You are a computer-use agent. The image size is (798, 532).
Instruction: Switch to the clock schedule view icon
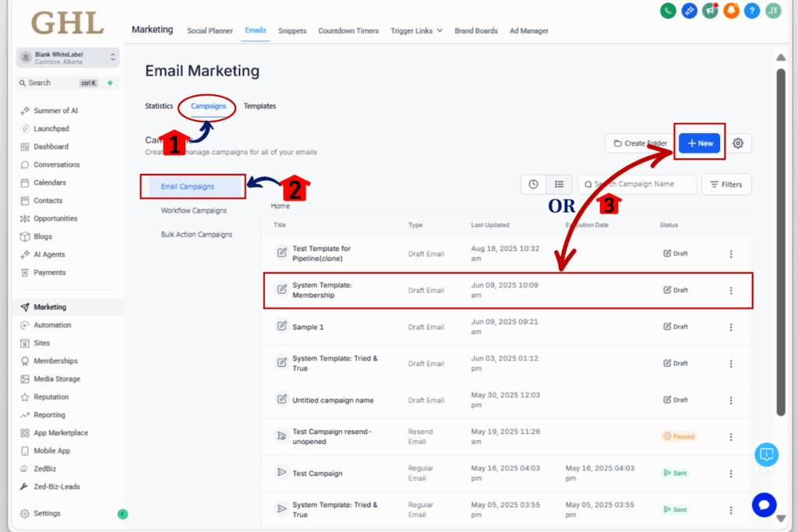(x=533, y=184)
